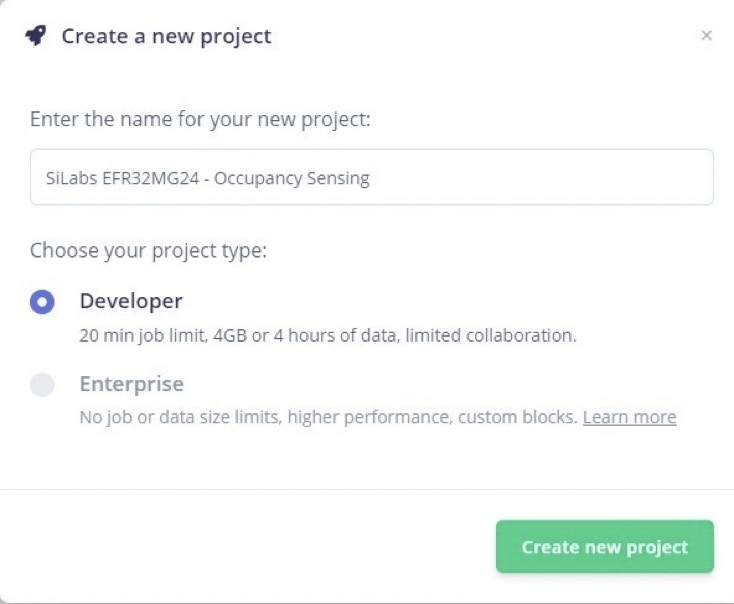Viewport: 734px width, 604px height.
Task: Click the bold Developer option label
Action: coord(131,301)
